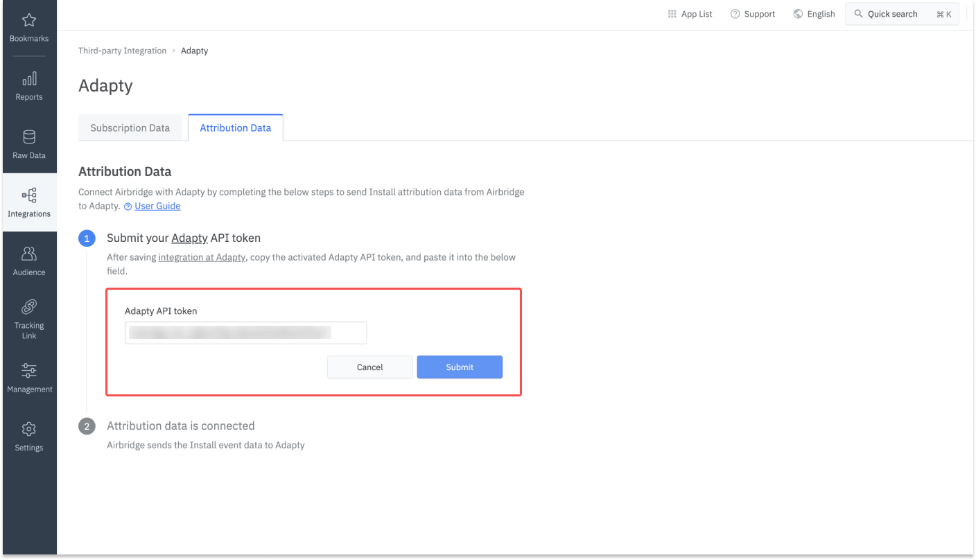This screenshot has height=560, width=976.
Task: Open the User Guide link
Action: pyautogui.click(x=157, y=206)
